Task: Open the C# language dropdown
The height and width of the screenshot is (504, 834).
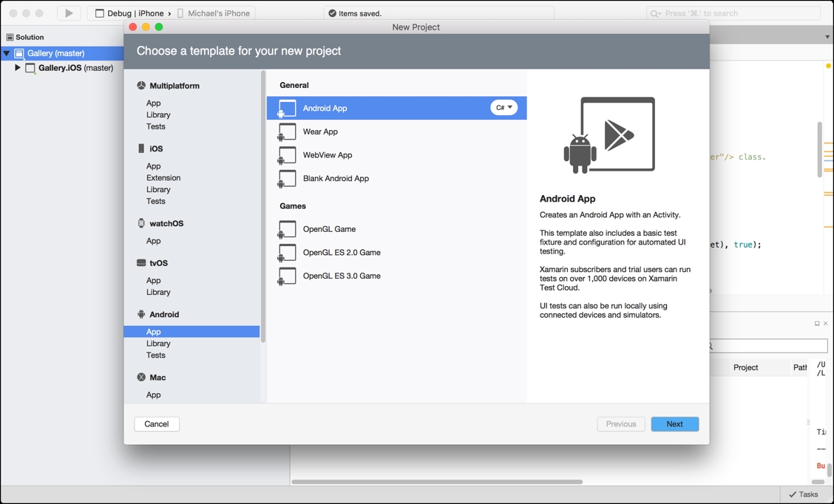Action: [504, 107]
